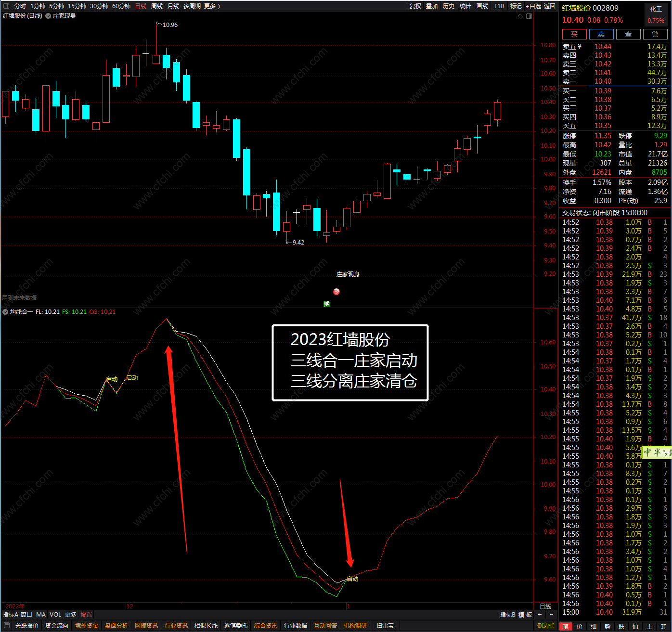Click the blue 卖 sell button
This screenshot has width=672, height=632.
click(601, 34)
